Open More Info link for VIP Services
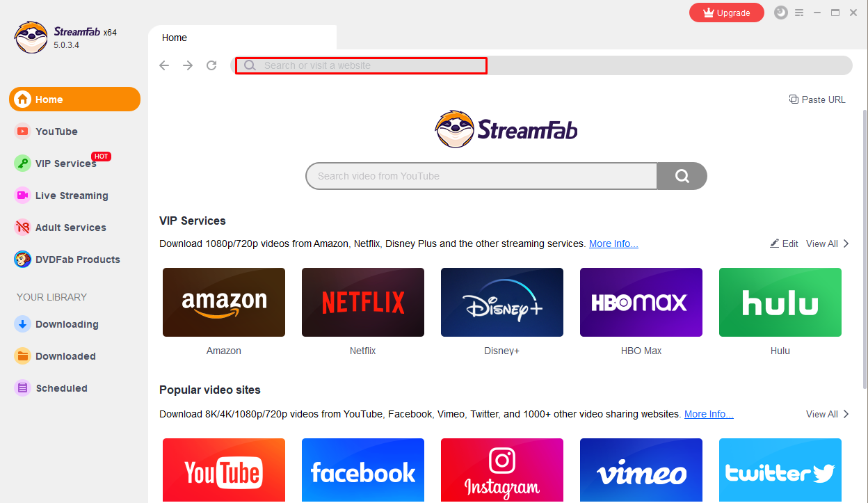This screenshot has width=868, height=503. coord(613,243)
